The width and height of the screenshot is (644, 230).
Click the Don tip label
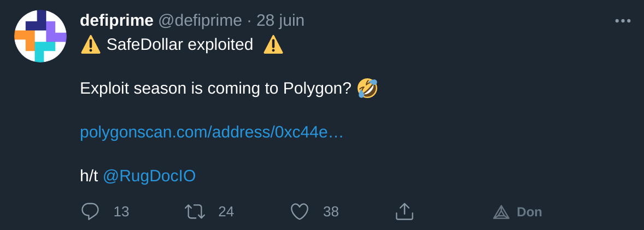tap(529, 212)
